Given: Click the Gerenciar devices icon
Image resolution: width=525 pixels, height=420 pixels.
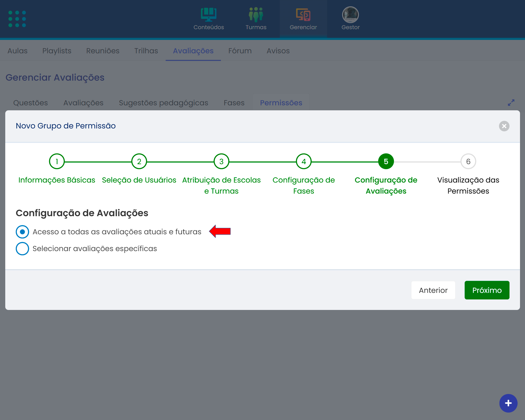Looking at the screenshot, I should pyautogui.click(x=303, y=14).
